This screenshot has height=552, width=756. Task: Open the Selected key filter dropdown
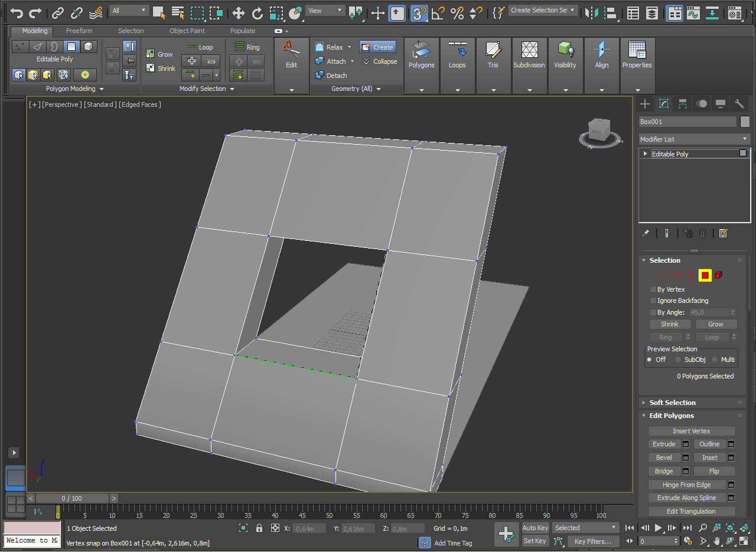tap(585, 528)
